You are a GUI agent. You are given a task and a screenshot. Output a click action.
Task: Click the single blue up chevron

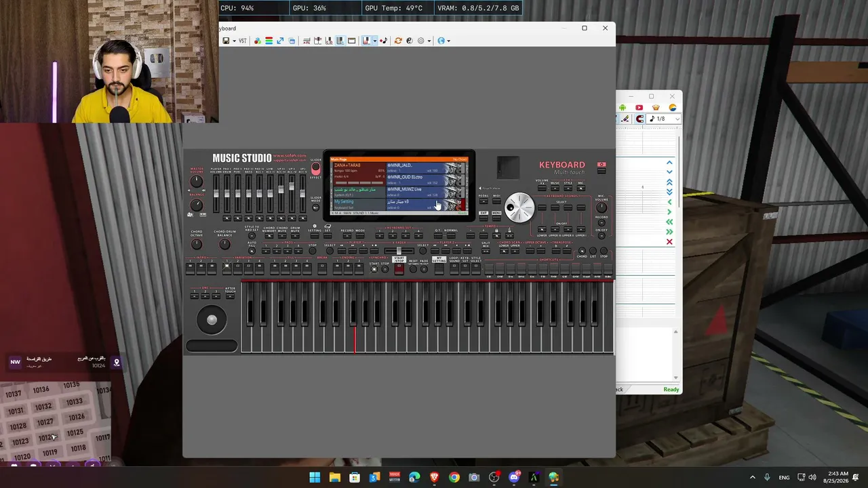point(669,163)
